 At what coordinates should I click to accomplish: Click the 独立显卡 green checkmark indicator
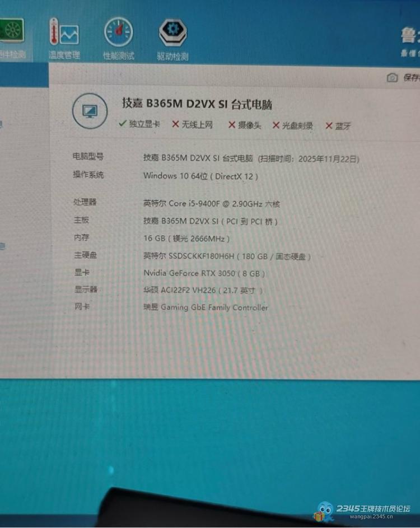[139, 124]
